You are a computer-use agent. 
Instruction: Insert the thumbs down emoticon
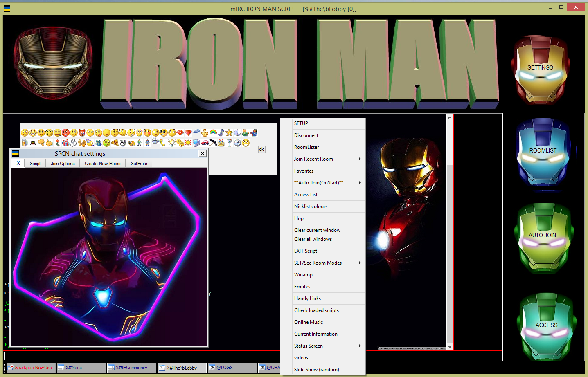point(41,143)
